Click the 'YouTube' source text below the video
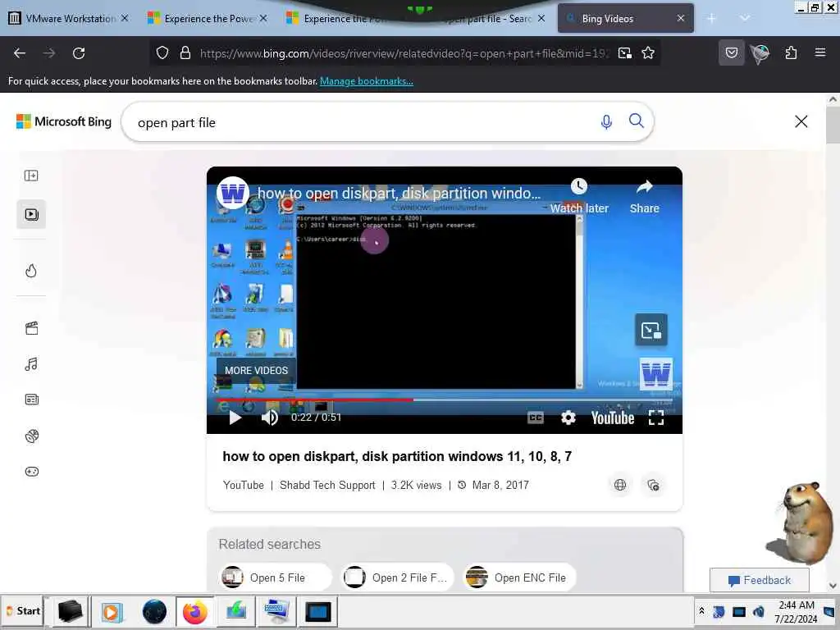 pyautogui.click(x=243, y=485)
